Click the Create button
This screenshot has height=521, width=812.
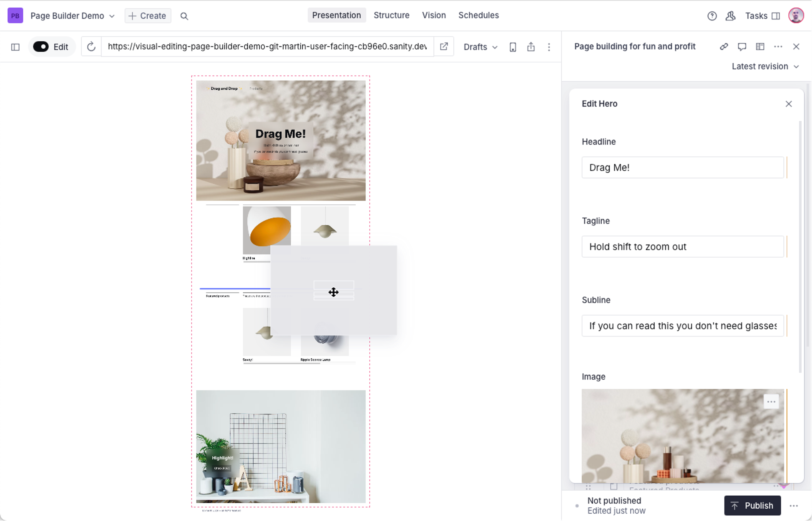pyautogui.click(x=148, y=16)
